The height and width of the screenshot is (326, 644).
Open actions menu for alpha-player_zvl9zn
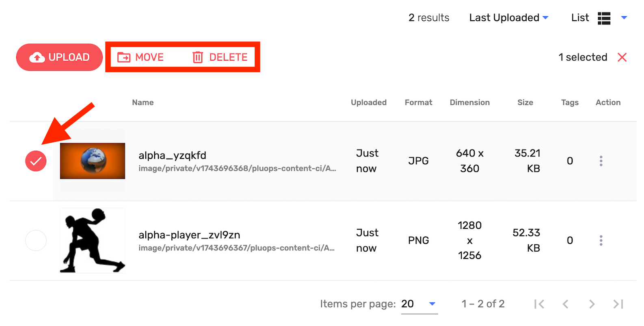click(x=601, y=241)
